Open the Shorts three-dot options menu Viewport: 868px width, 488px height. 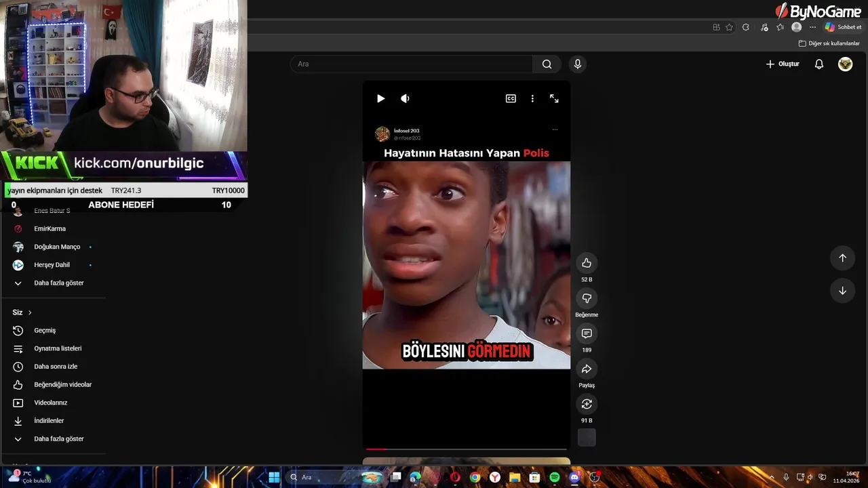tap(532, 98)
